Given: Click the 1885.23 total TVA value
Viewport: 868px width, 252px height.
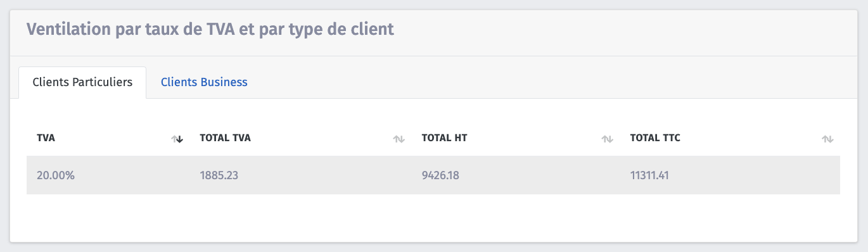Looking at the screenshot, I should tap(219, 175).
